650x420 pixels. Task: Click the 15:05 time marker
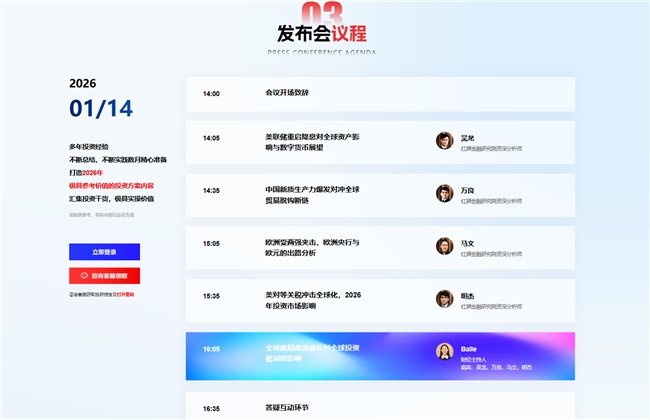(x=211, y=243)
